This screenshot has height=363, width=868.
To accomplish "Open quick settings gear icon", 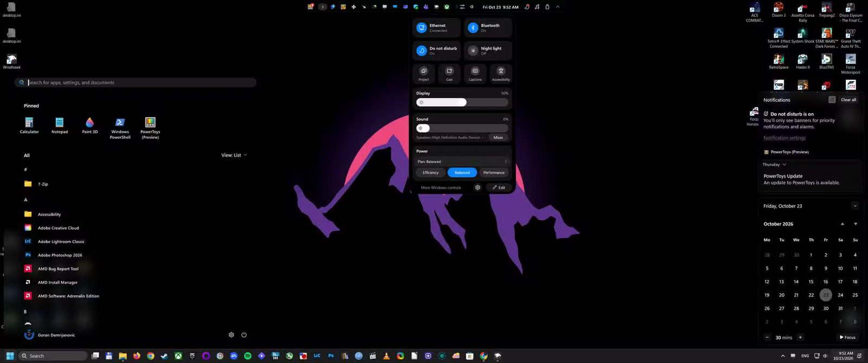I will (x=477, y=187).
